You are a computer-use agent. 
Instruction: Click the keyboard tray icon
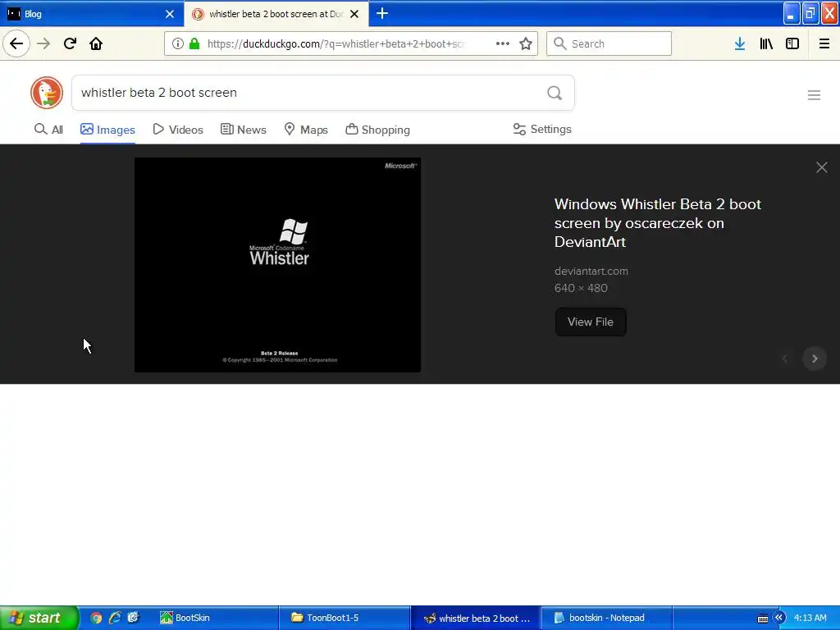click(x=763, y=619)
